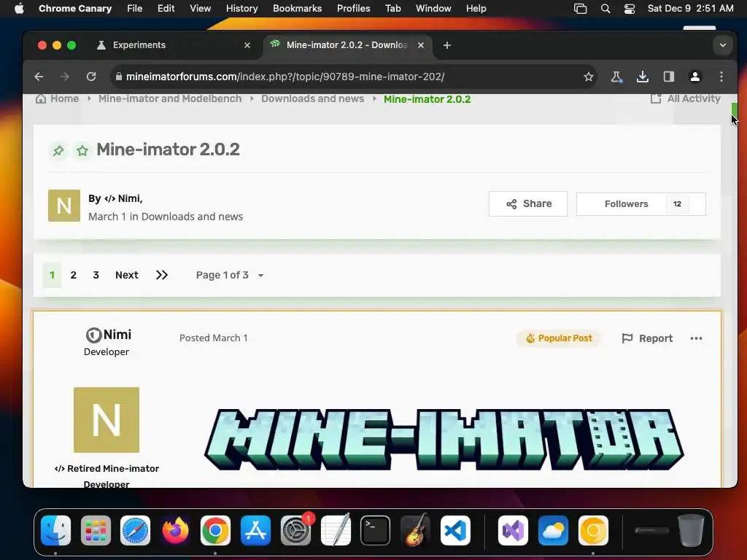The width and height of the screenshot is (747, 560).
Task: Click the browser back arrow
Action: (39, 77)
